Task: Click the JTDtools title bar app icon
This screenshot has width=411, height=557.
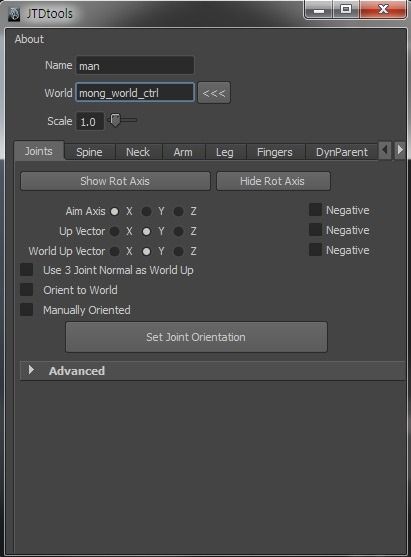Action: [x=14, y=14]
